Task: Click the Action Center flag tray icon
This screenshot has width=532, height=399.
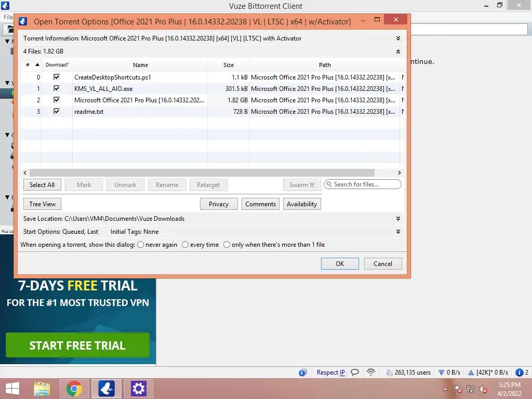Action: tap(458, 389)
